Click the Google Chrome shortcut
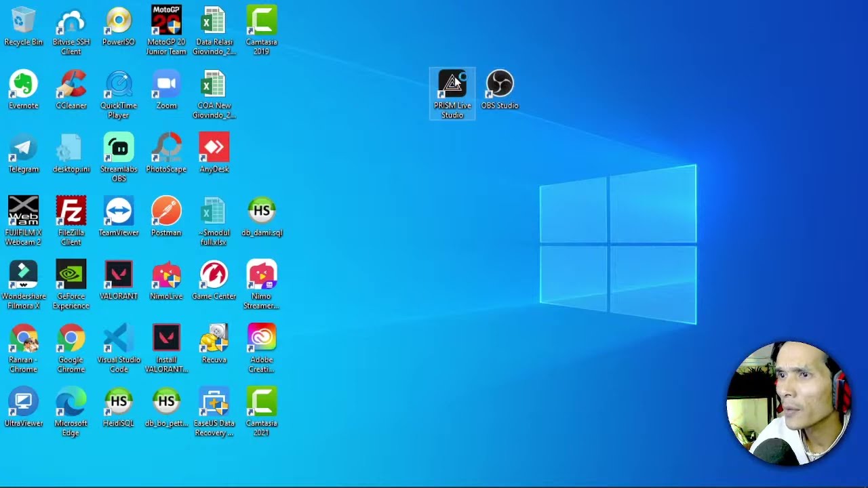The width and height of the screenshot is (868, 488). (x=71, y=350)
